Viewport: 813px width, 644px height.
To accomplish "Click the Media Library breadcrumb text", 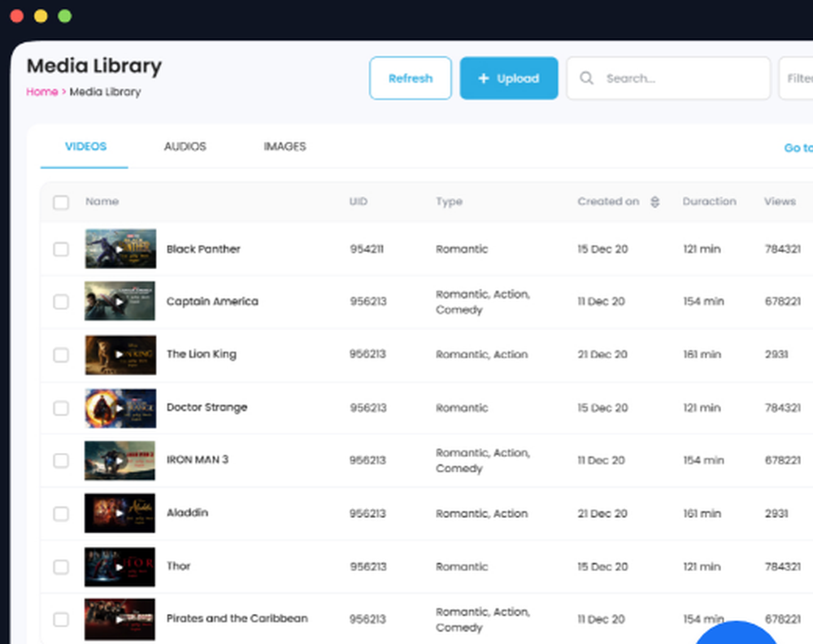I will (105, 92).
